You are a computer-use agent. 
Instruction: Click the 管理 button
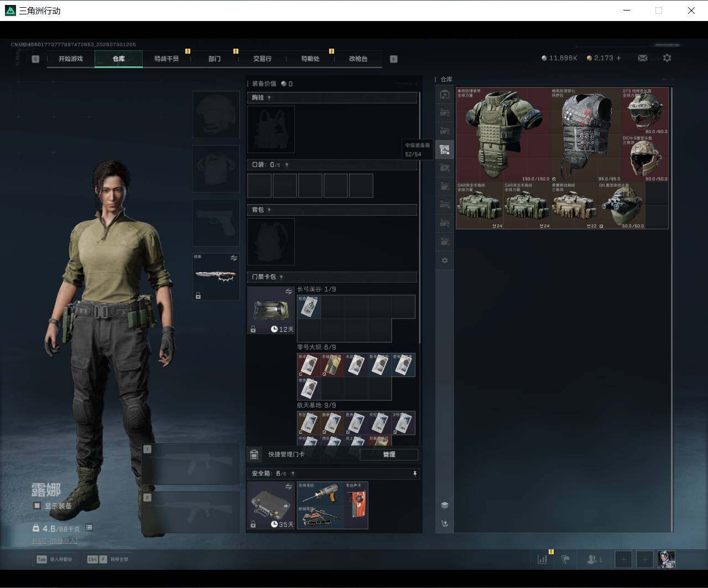pos(389,455)
